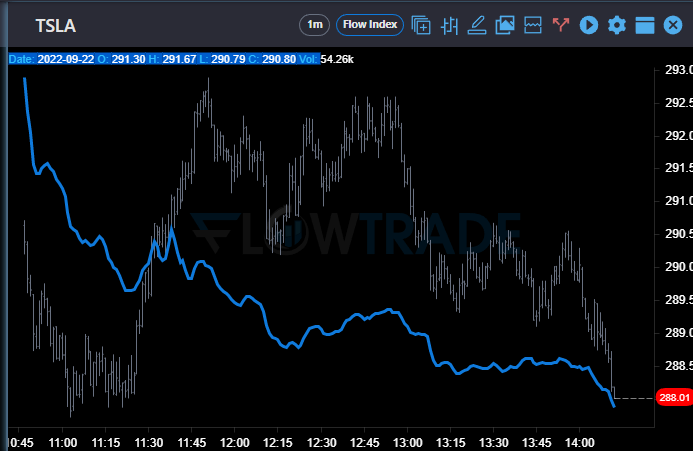Open the chart image snapshot icon
This screenshot has height=451, width=693.
tap(505, 25)
